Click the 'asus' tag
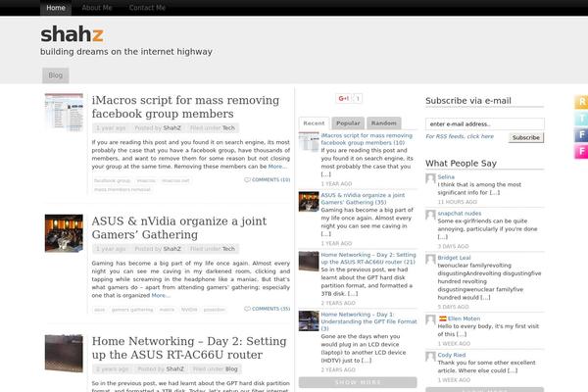The width and height of the screenshot is (588, 392). tap(99, 310)
